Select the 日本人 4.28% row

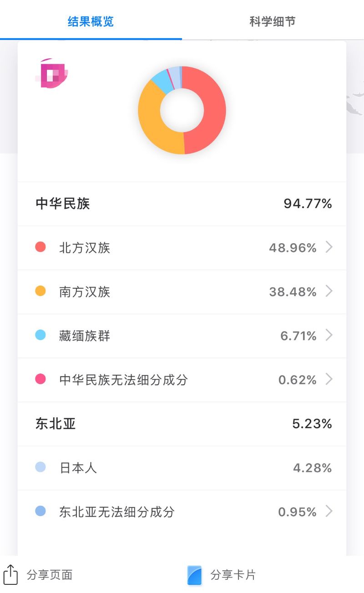pos(182,468)
